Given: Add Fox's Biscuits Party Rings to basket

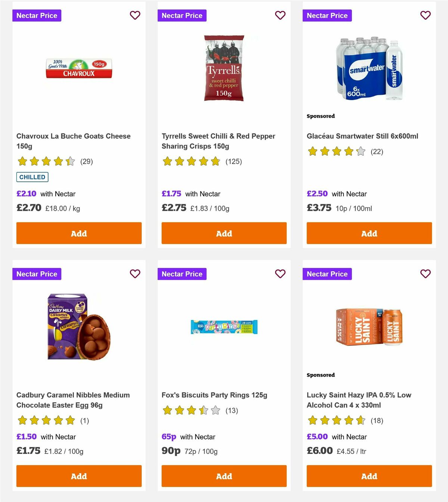Looking at the screenshot, I should (224, 476).
